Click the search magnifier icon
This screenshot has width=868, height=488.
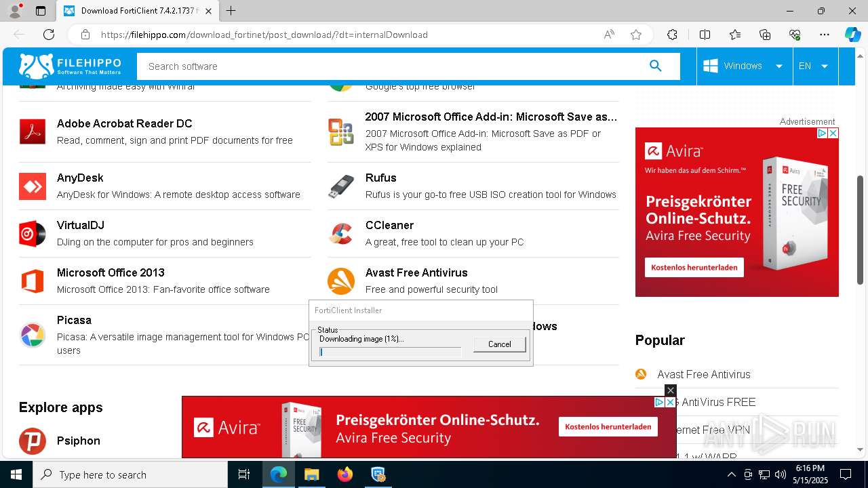pyautogui.click(x=655, y=66)
